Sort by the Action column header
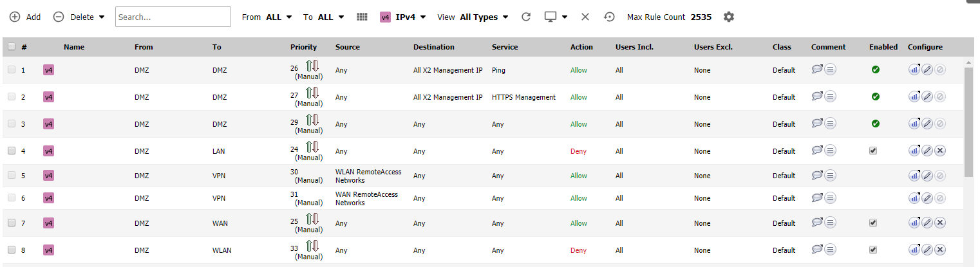Image resolution: width=980 pixels, height=267 pixels. click(x=581, y=47)
